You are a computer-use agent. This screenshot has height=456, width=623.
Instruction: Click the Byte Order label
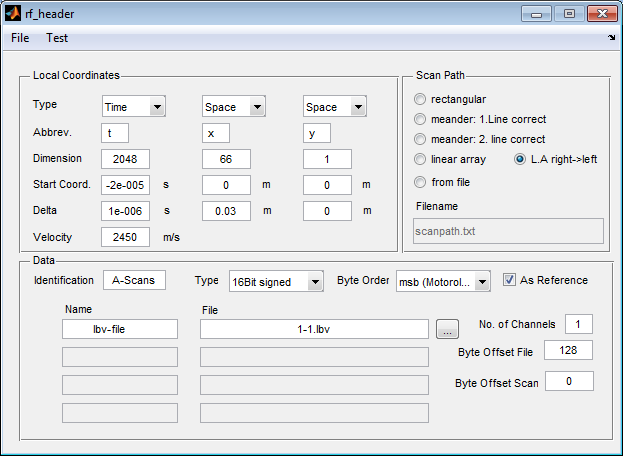click(x=363, y=280)
